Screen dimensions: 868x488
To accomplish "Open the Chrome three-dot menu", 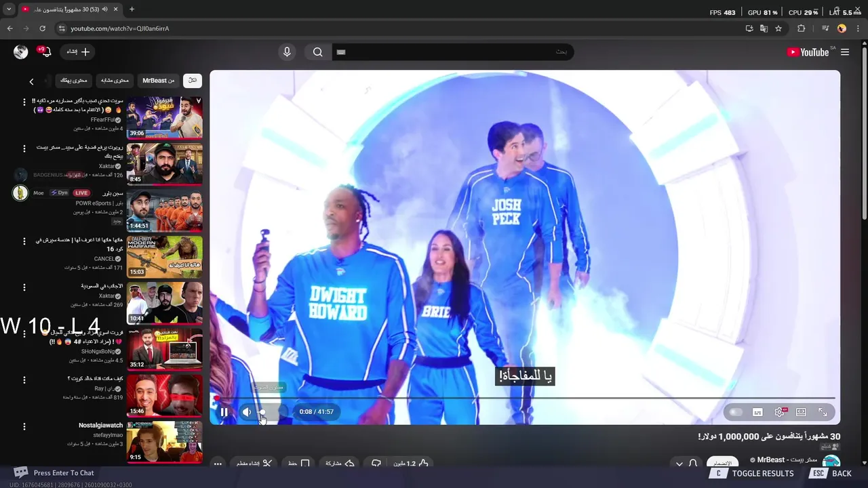I will click(x=857, y=28).
